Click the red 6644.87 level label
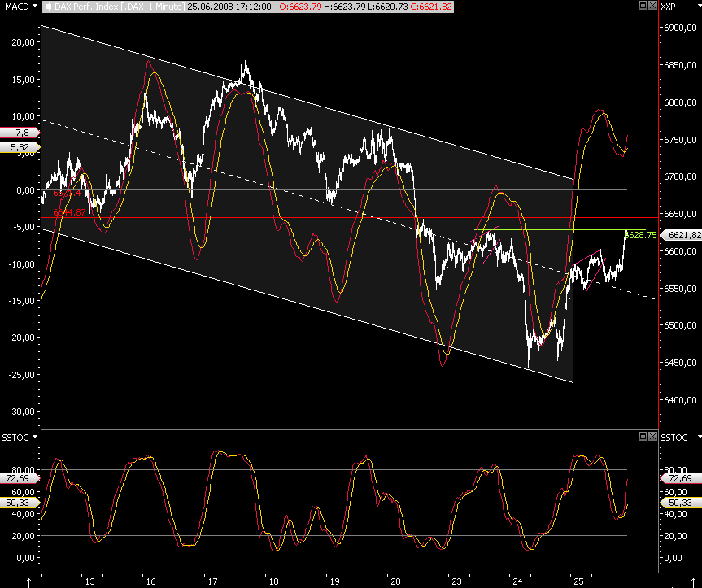 click(69, 212)
